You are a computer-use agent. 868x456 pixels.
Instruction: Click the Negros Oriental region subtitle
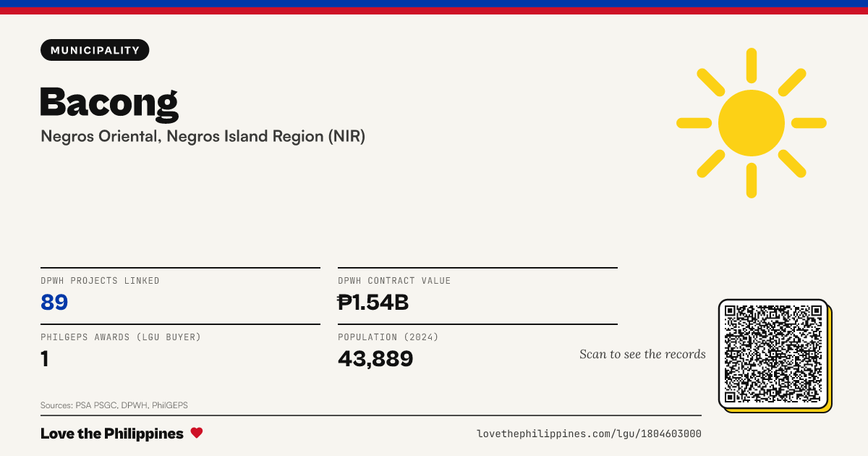click(203, 136)
